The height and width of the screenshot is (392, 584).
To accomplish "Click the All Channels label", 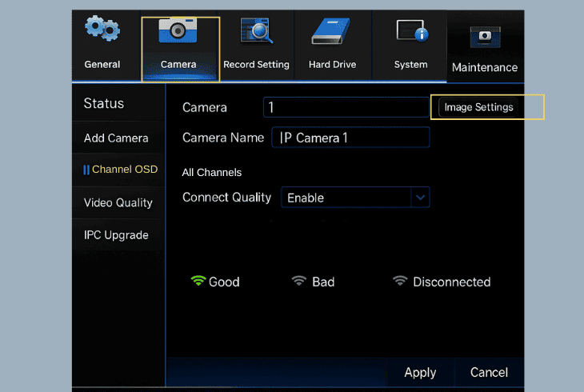I will point(211,173).
